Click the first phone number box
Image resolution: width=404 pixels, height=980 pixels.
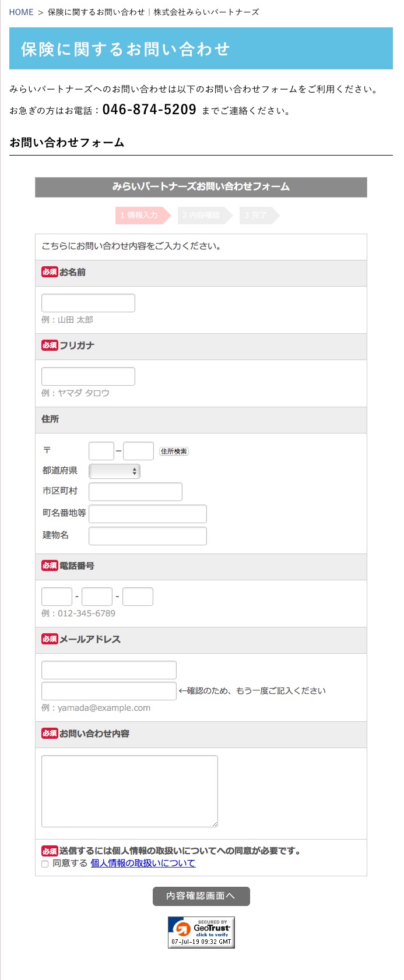coord(57,597)
